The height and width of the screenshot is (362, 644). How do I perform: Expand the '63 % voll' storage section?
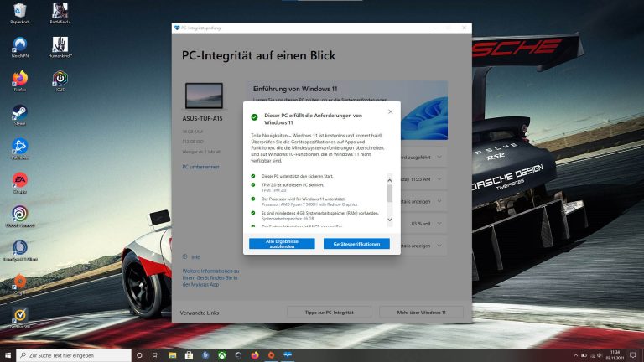[x=439, y=224]
